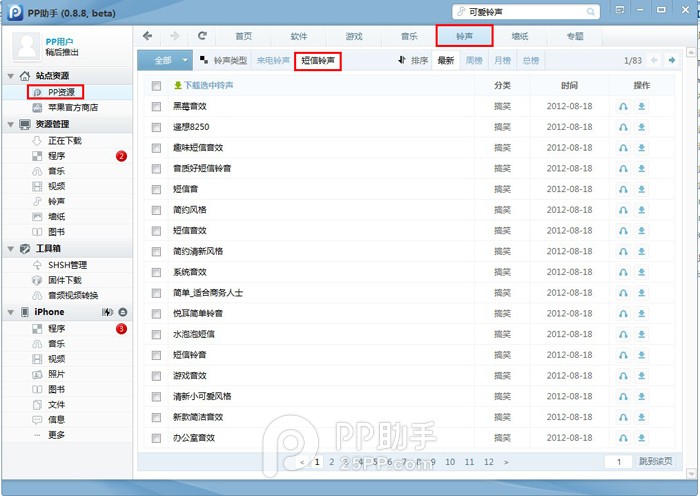The image size is (700, 496).
Task: Open iPhone 信息 item
Action: point(56,420)
